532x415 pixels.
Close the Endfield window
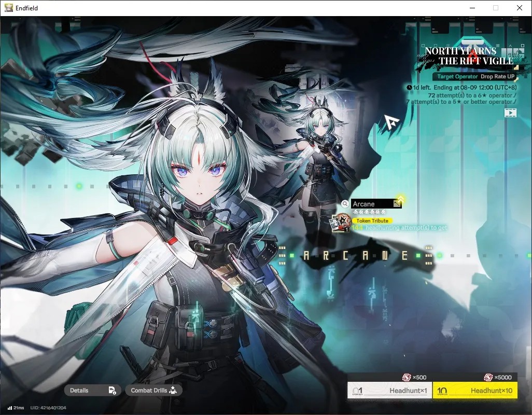pos(520,8)
